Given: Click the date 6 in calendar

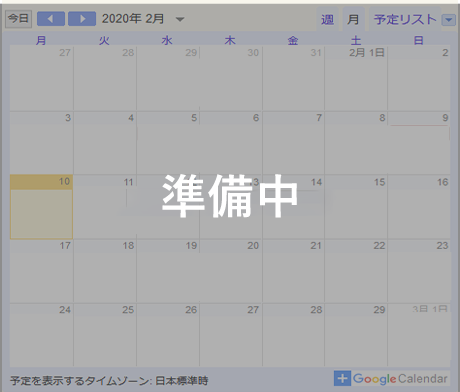Looking at the screenshot, I should coord(256,118).
